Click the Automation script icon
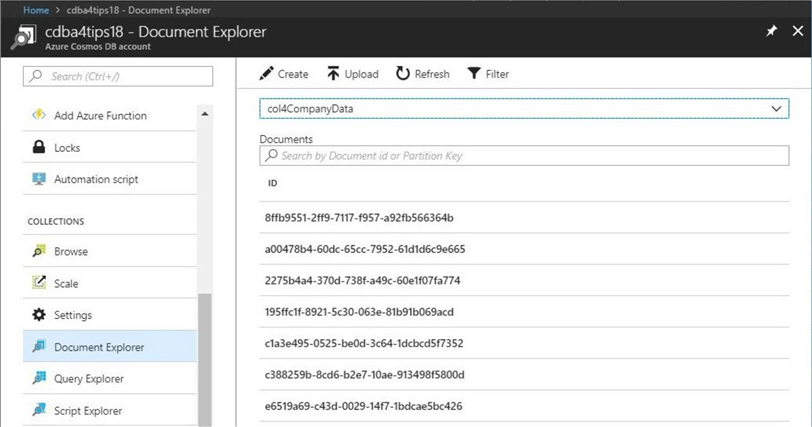This screenshot has height=427, width=812. coord(39,179)
